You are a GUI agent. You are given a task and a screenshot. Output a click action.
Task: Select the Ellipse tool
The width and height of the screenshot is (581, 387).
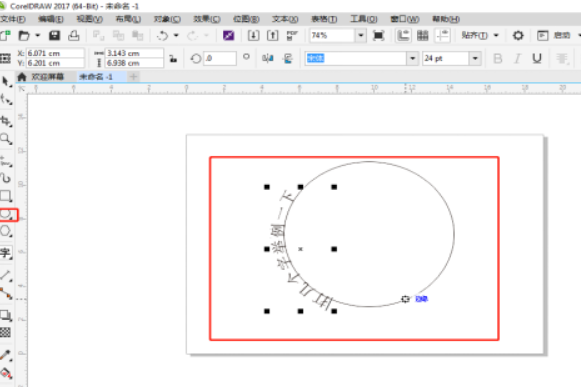[7, 214]
